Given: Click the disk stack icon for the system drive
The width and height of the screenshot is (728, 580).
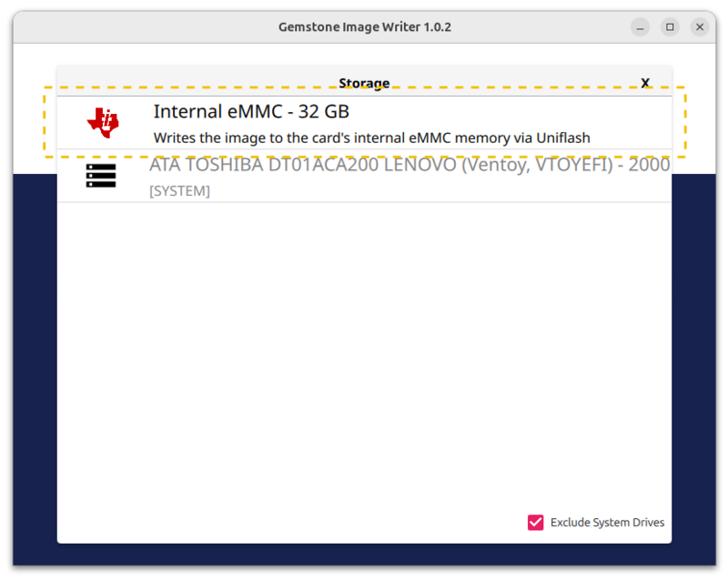Looking at the screenshot, I should pyautogui.click(x=100, y=176).
